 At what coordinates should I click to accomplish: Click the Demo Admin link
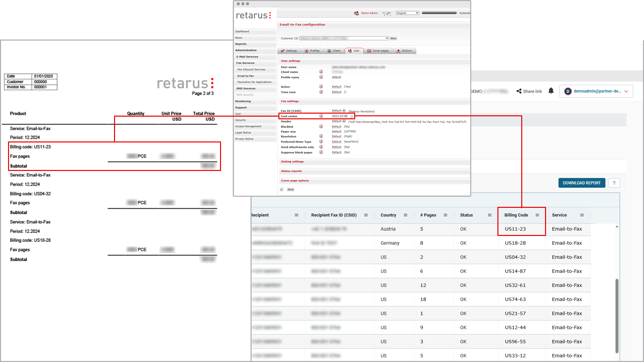pyautogui.click(x=369, y=13)
